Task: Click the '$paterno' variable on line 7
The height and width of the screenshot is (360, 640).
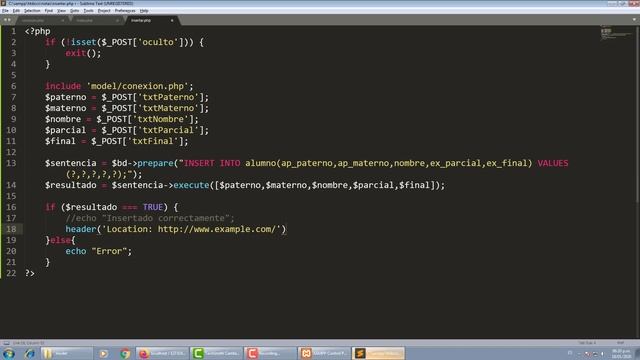Action: pos(66,97)
